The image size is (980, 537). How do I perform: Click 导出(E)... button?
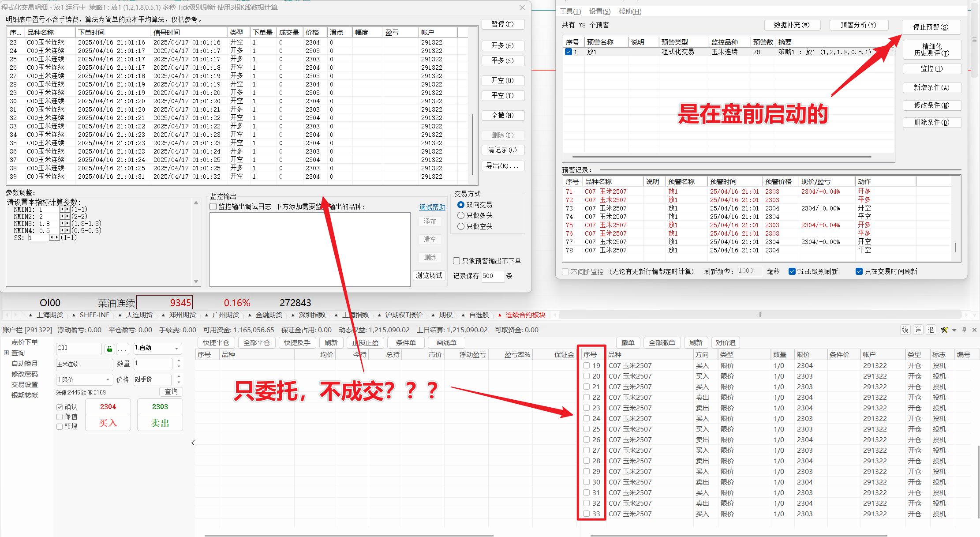(503, 165)
